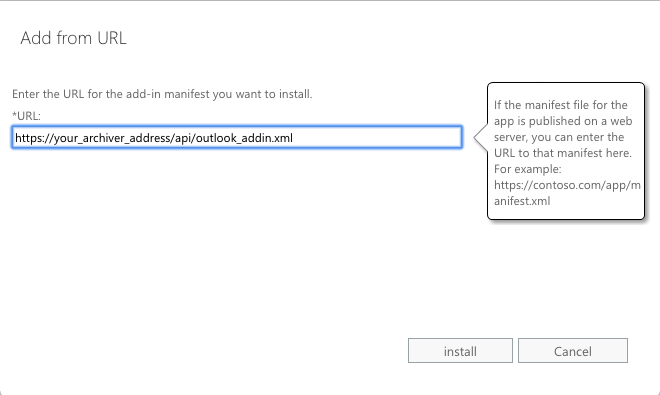660x395 pixels.
Task: Click the "https://" prefix inside URL field
Action: [35, 138]
